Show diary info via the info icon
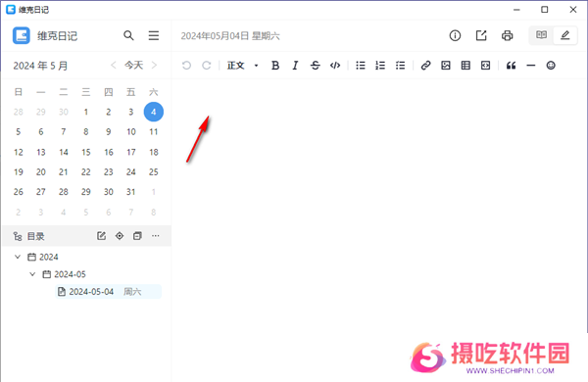 click(455, 35)
